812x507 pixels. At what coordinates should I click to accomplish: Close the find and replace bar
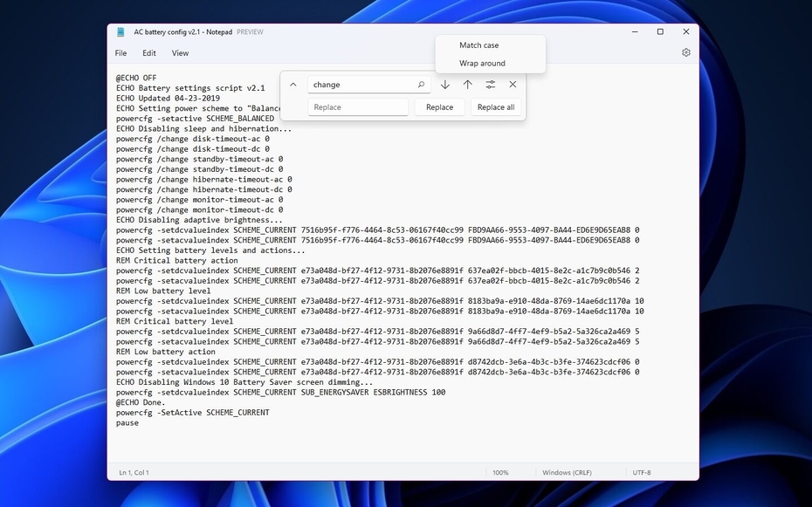click(x=513, y=84)
